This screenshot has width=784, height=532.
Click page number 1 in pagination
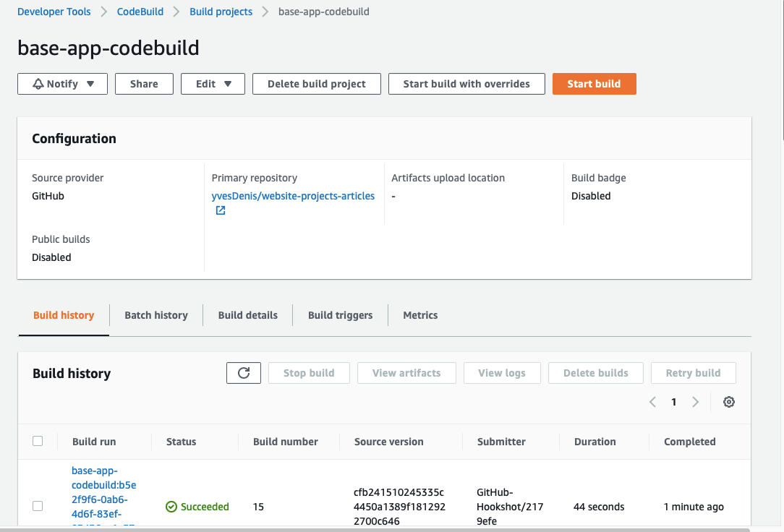673,402
